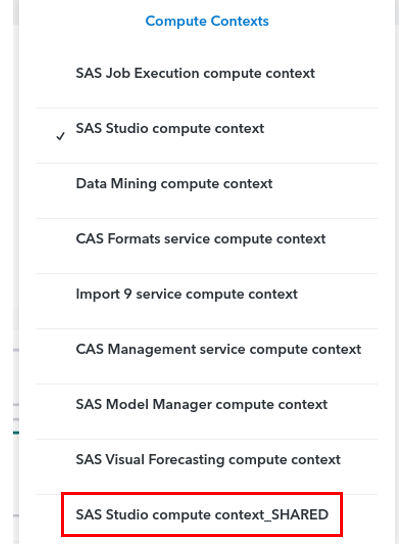Click the checkmark beside SAS Studio compute context
This screenshot has width=408, height=547.
tap(60, 136)
